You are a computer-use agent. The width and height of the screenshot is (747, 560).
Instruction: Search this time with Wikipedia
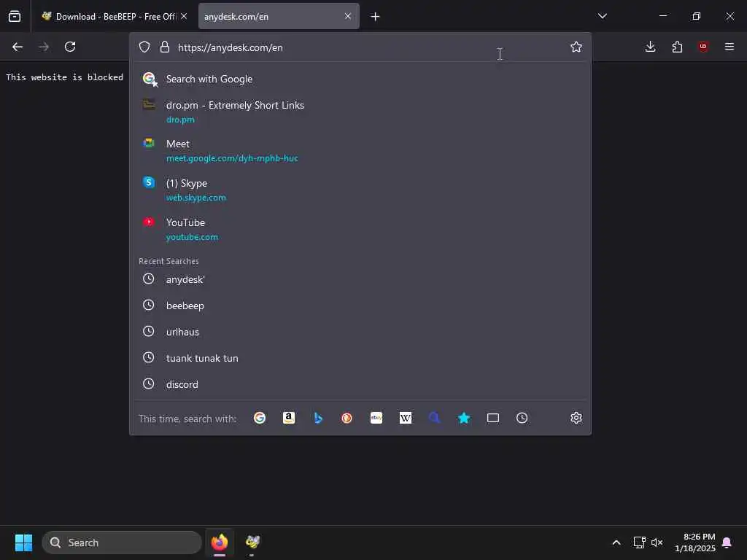406,418
